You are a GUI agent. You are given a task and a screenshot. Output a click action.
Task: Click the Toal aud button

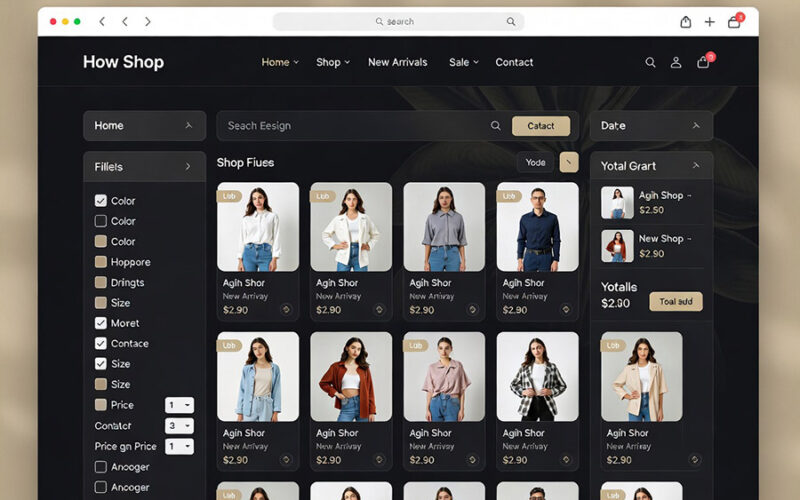coord(676,302)
